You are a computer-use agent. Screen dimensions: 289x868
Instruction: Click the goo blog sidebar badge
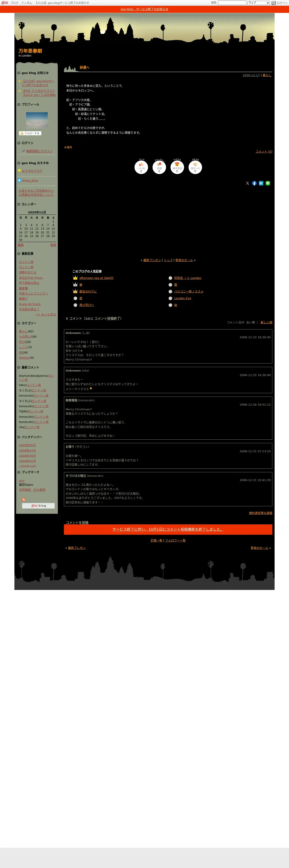[x=38, y=505]
